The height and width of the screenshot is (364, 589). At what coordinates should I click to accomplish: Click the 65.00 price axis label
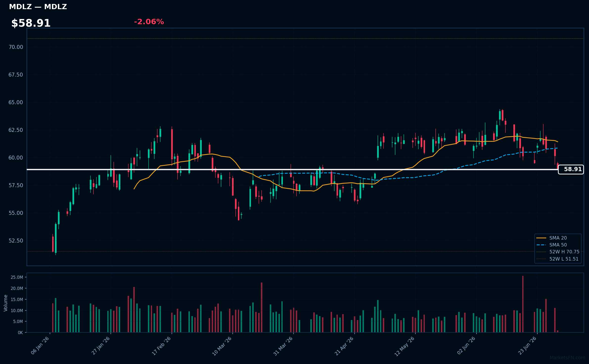(16, 102)
